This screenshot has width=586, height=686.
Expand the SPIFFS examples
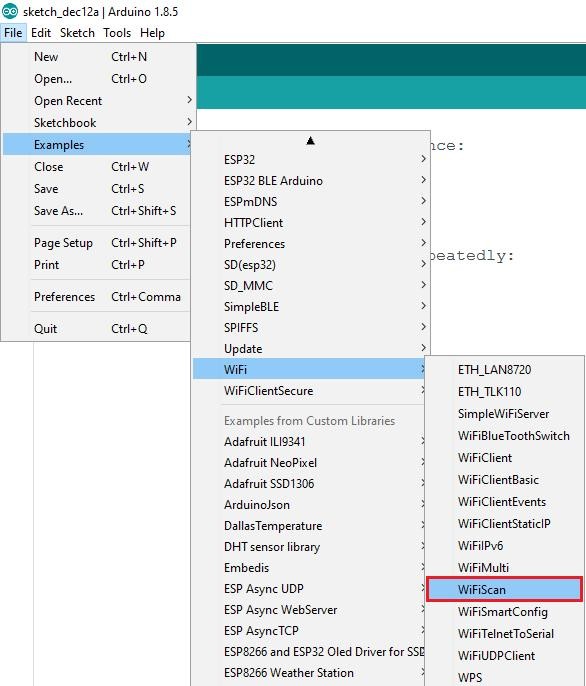[311, 328]
